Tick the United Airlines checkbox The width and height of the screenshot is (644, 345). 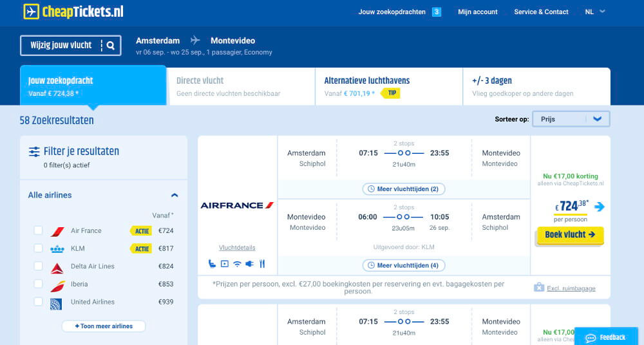coord(38,301)
